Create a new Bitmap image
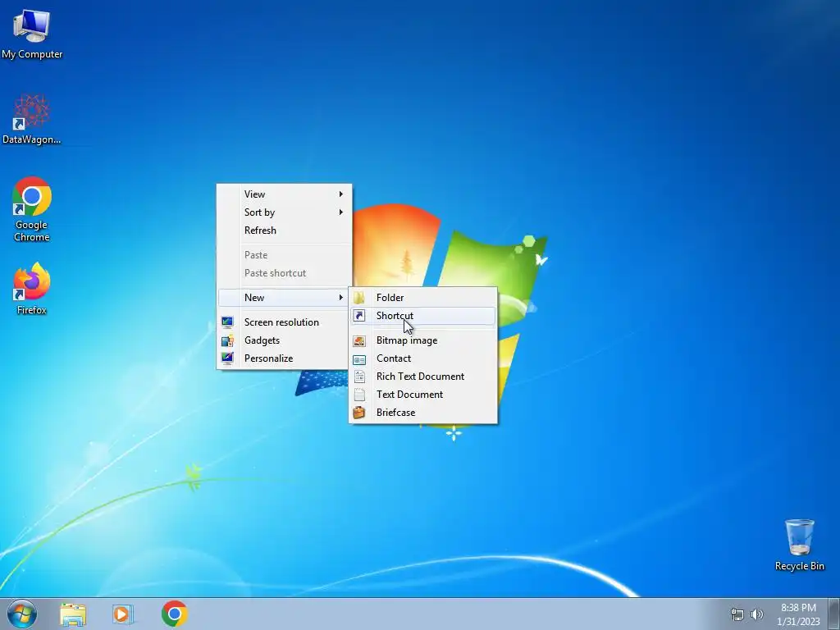Image resolution: width=840 pixels, height=630 pixels. (x=423, y=340)
